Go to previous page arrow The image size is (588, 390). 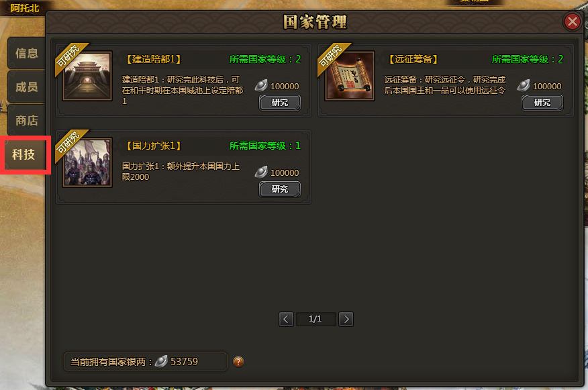(286, 319)
